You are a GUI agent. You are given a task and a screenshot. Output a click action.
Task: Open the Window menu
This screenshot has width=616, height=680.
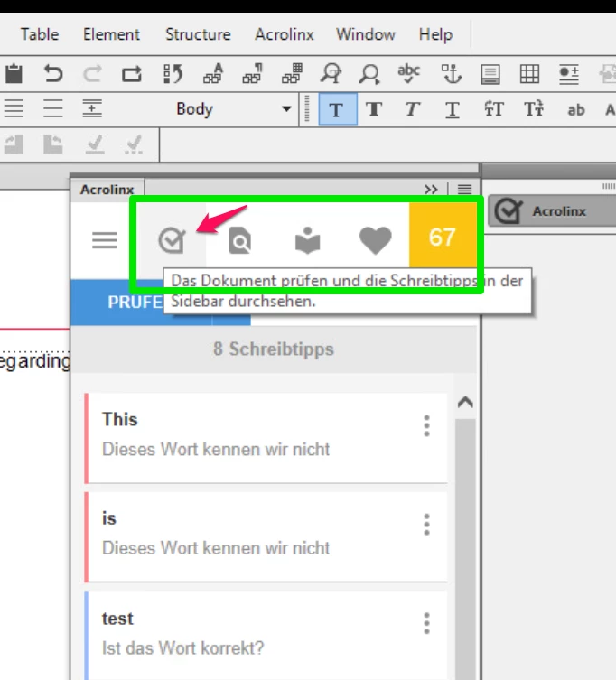pos(365,34)
